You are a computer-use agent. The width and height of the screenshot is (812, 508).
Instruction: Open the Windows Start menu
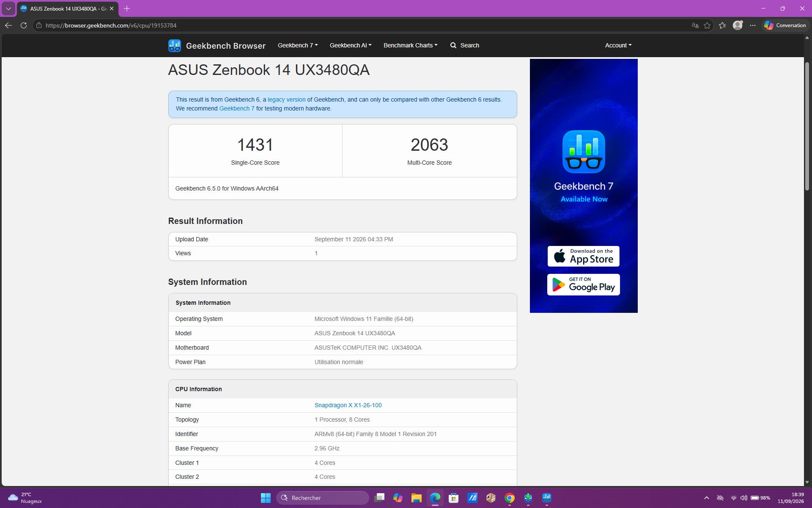pyautogui.click(x=266, y=498)
